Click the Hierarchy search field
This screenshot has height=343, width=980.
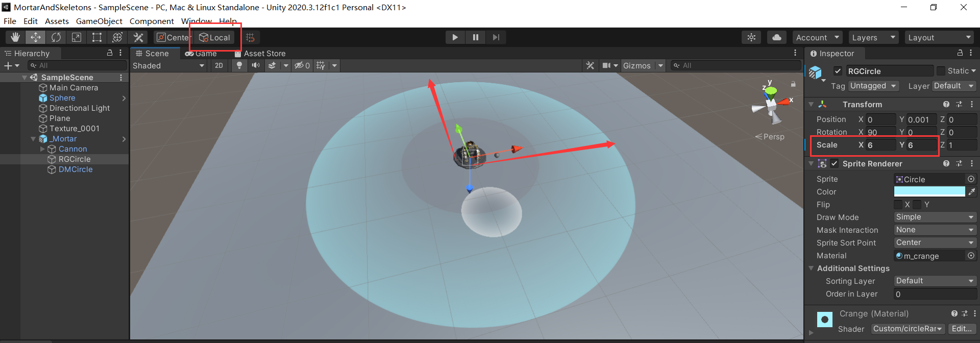[77, 65]
